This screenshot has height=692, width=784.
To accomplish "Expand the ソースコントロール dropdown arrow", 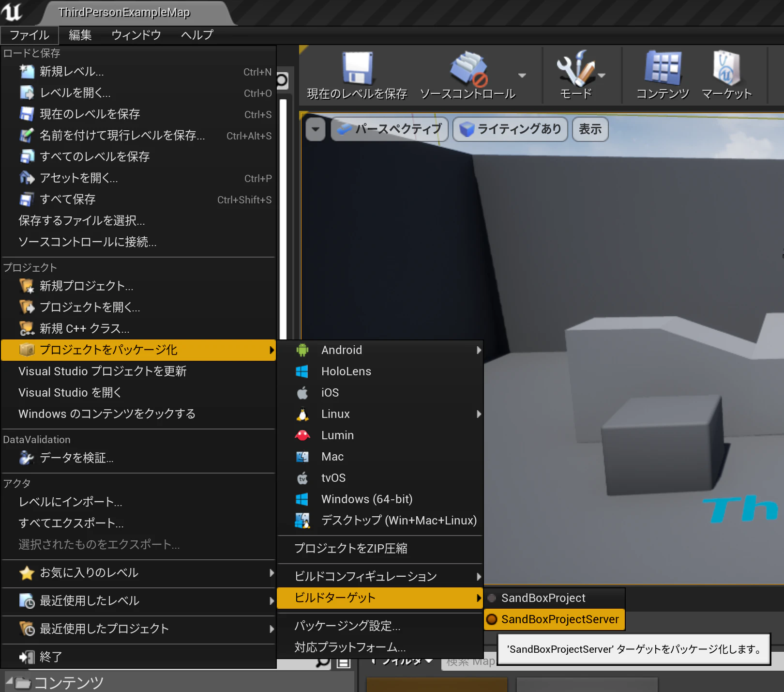I will point(522,75).
